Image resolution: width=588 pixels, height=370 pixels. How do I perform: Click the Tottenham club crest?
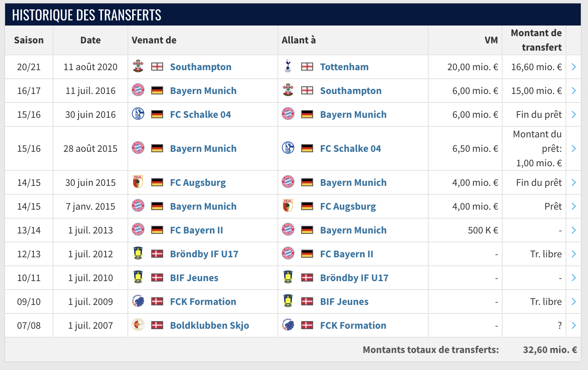click(288, 66)
